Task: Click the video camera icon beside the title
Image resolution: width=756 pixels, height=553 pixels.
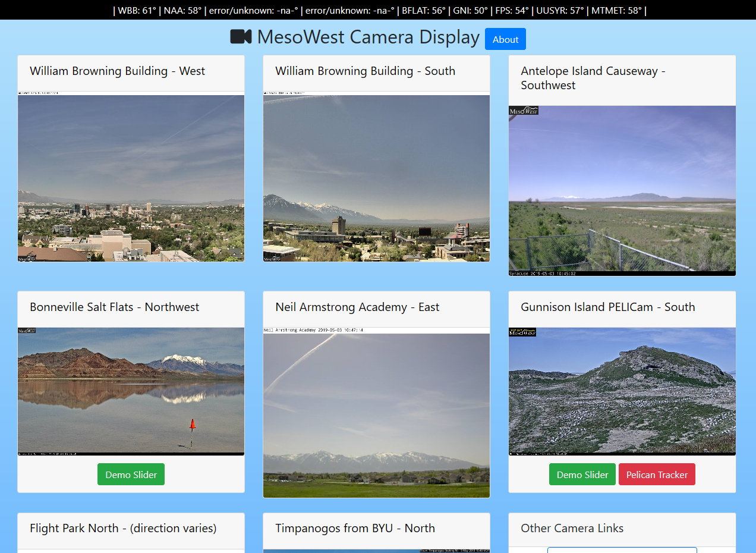Action: click(x=241, y=37)
